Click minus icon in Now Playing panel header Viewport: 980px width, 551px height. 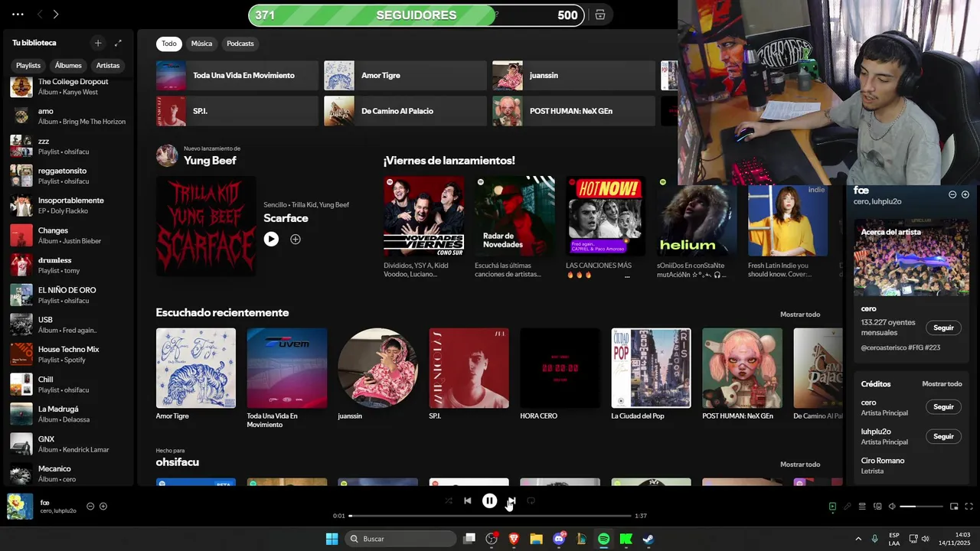tap(952, 194)
